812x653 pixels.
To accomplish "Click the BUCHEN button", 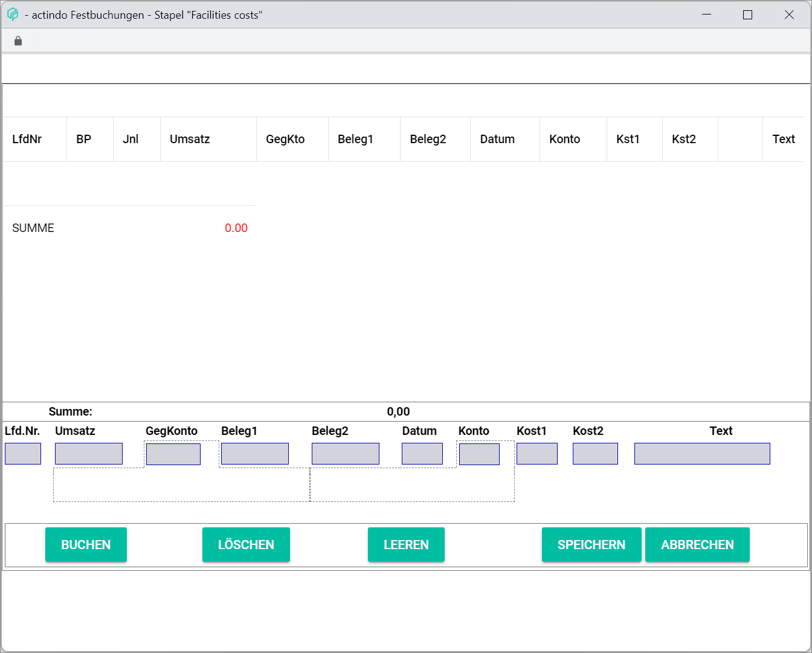I will [86, 544].
